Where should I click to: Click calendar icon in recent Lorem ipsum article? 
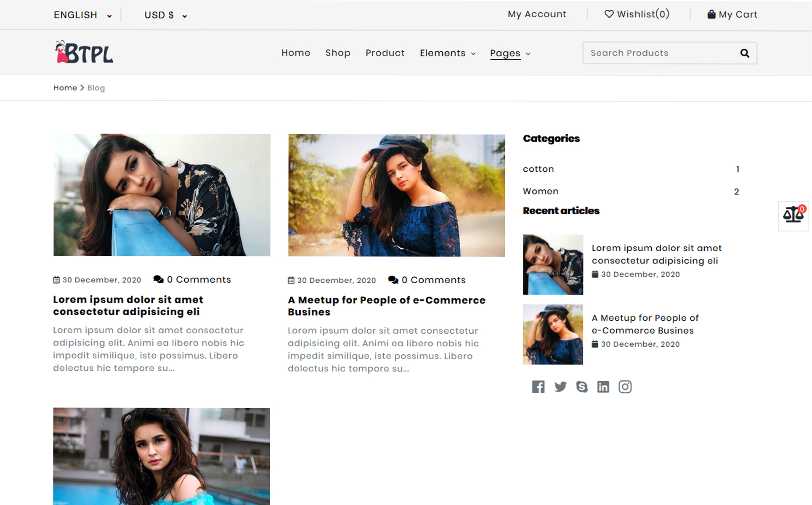[x=595, y=274]
